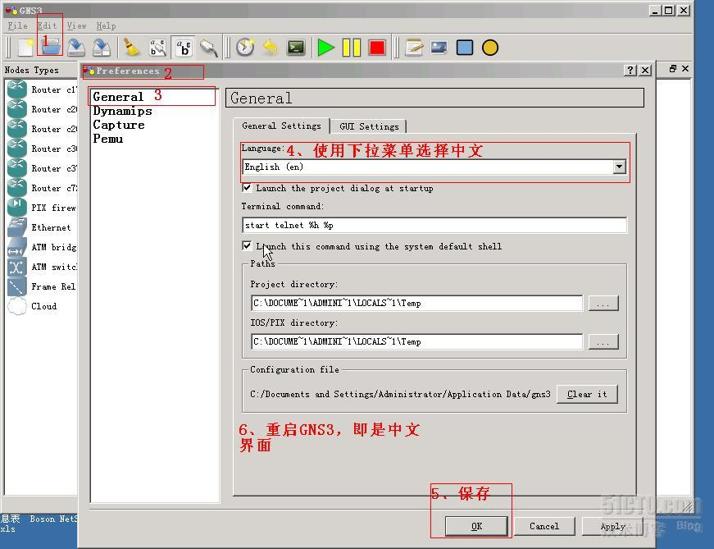
Task: Click the Cancel button
Action: (544, 526)
